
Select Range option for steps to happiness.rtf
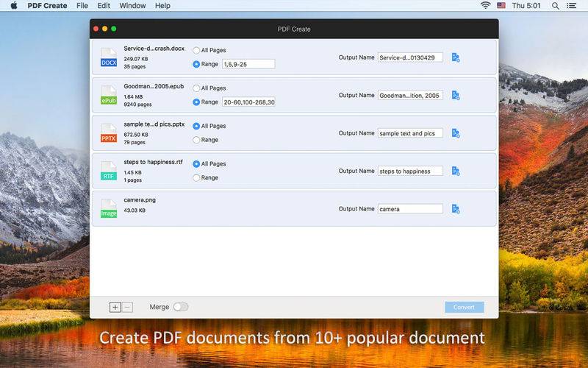(196, 178)
